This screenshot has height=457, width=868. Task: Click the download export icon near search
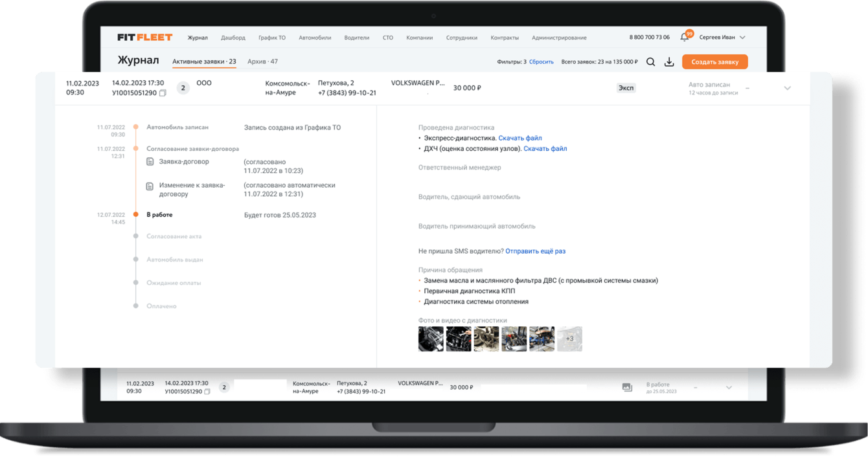(x=669, y=61)
